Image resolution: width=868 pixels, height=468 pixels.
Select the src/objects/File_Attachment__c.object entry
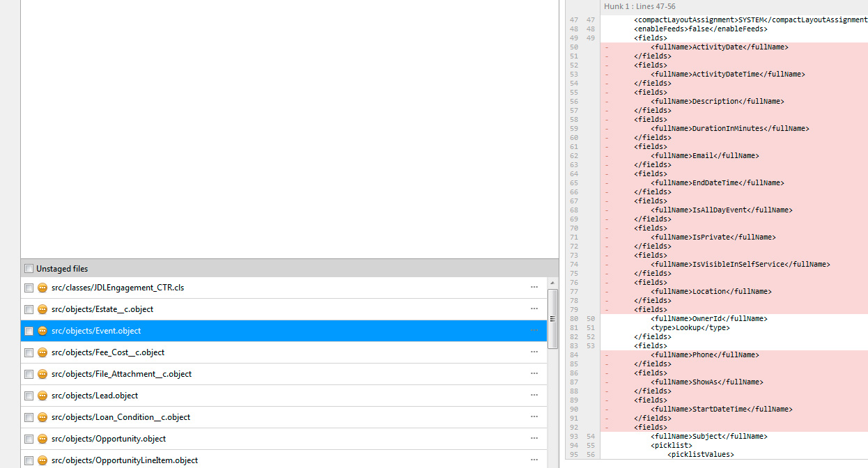(284, 374)
